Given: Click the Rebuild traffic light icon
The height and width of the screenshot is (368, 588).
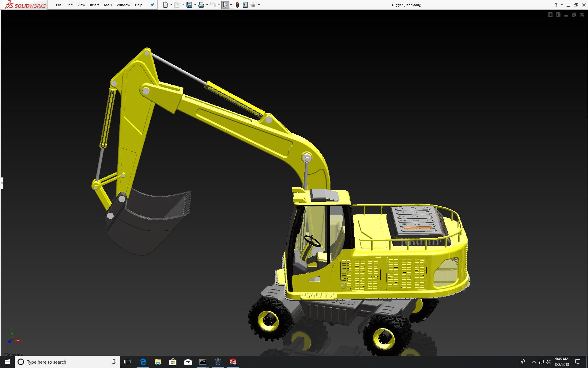Looking at the screenshot, I should [x=237, y=5].
